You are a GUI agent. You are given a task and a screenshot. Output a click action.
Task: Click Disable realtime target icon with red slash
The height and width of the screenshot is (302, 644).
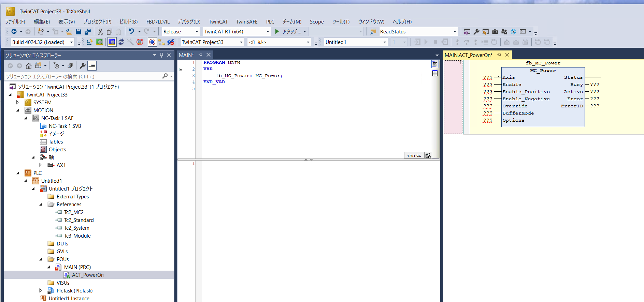171,42
